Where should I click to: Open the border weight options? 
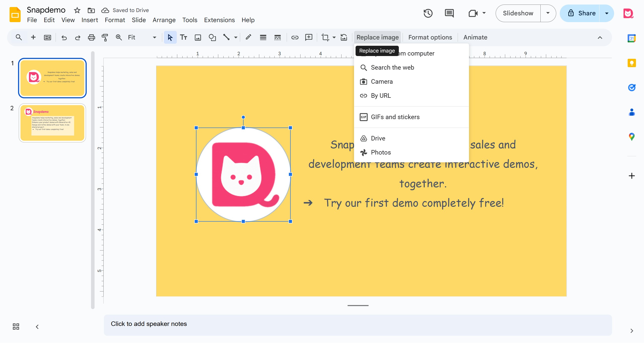[x=263, y=37]
